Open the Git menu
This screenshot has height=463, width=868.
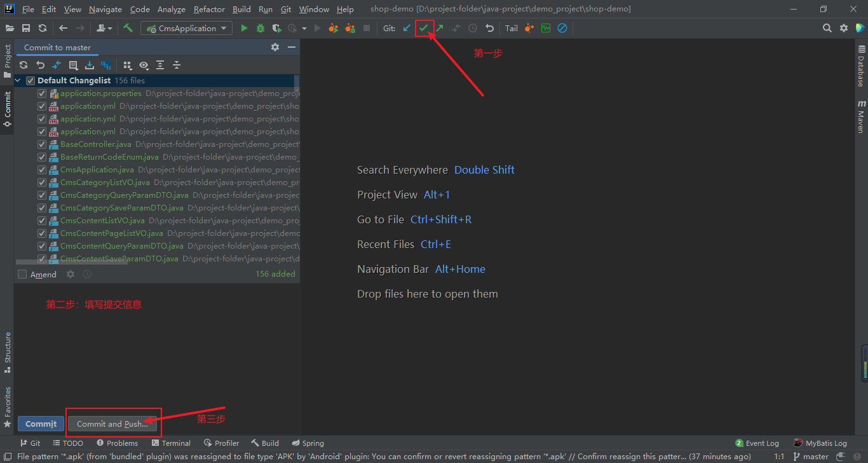pos(286,10)
